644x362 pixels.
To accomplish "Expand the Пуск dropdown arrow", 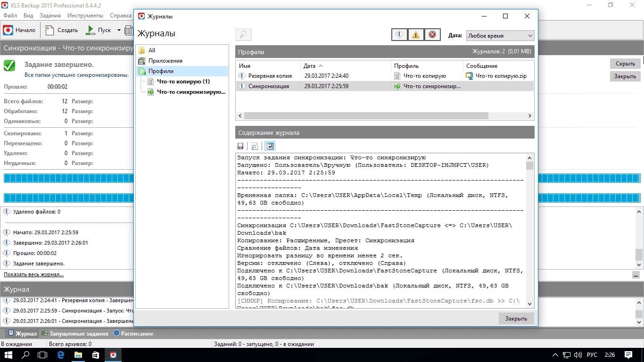I will click(119, 30).
